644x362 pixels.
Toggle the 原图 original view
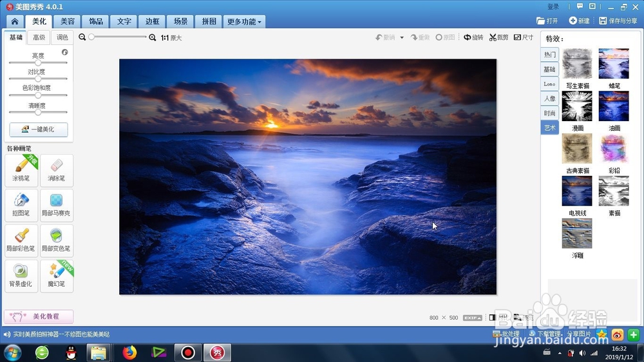point(445,37)
